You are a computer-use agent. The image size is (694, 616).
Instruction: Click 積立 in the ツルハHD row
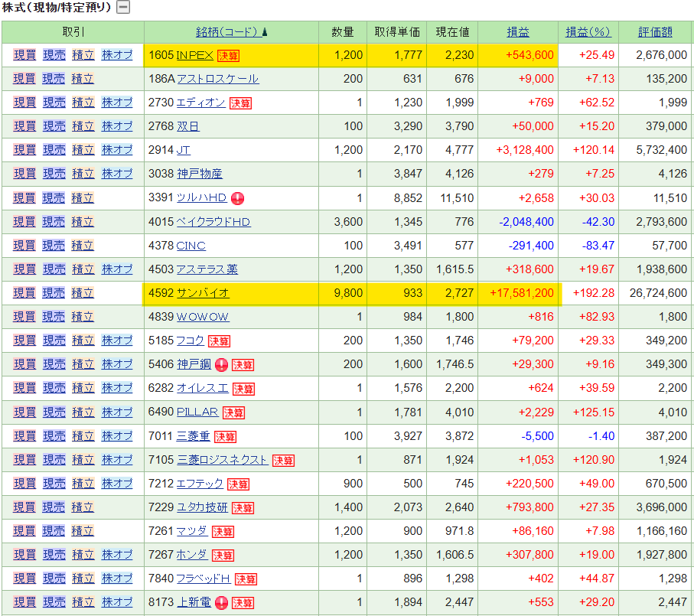[83, 198]
